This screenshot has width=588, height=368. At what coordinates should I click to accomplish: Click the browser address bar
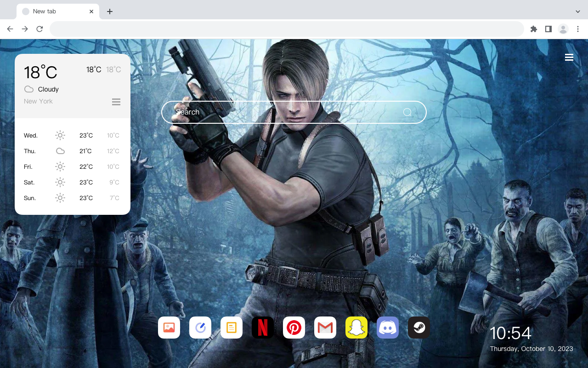[287, 29]
